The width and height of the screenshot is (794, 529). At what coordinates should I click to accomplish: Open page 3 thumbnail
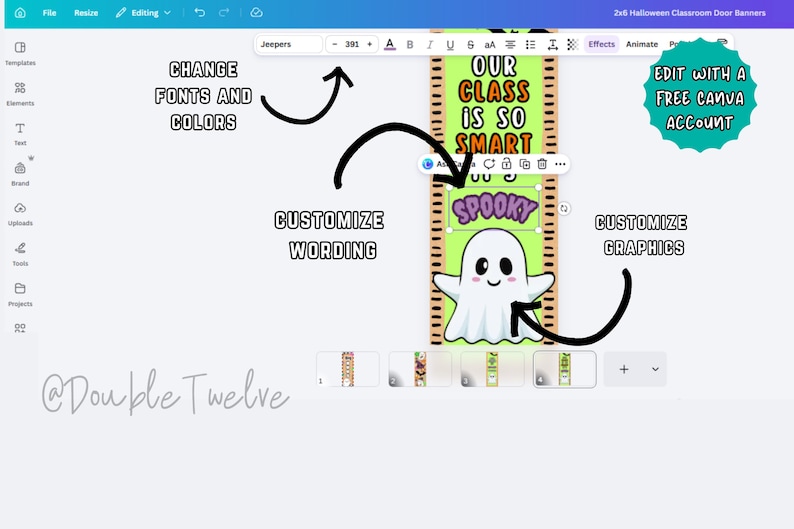point(492,369)
